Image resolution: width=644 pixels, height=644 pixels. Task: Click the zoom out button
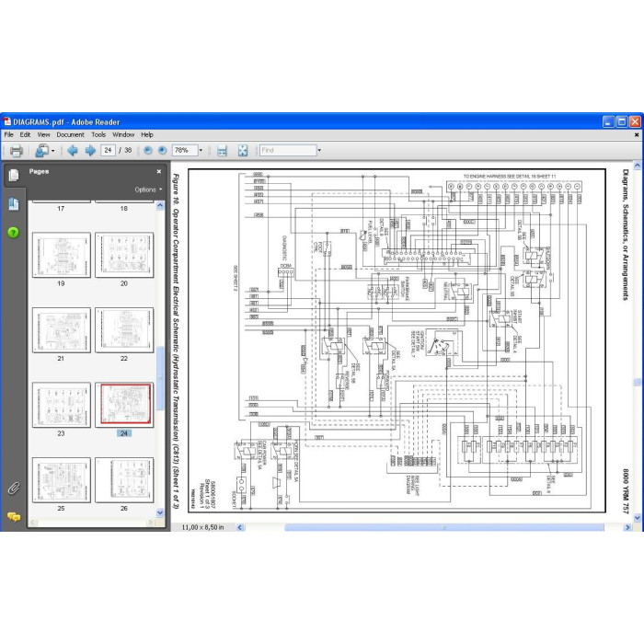[148, 151]
